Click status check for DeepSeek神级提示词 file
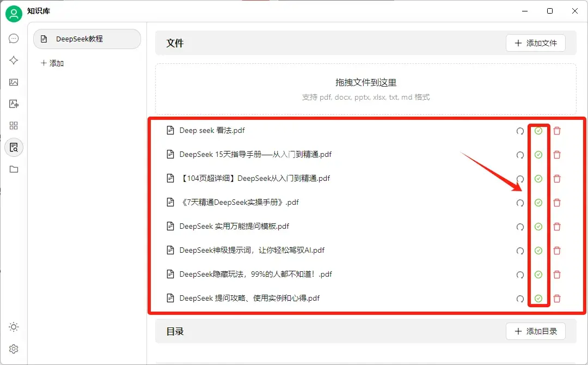Image resolution: width=588 pixels, height=365 pixels. tap(538, 251)
